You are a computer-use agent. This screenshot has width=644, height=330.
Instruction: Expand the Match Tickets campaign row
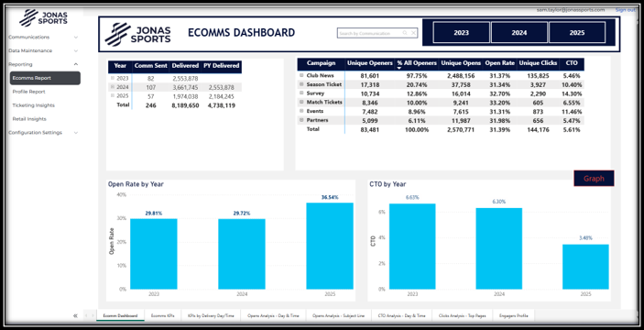pyautogui.click(x=301, y=102)
